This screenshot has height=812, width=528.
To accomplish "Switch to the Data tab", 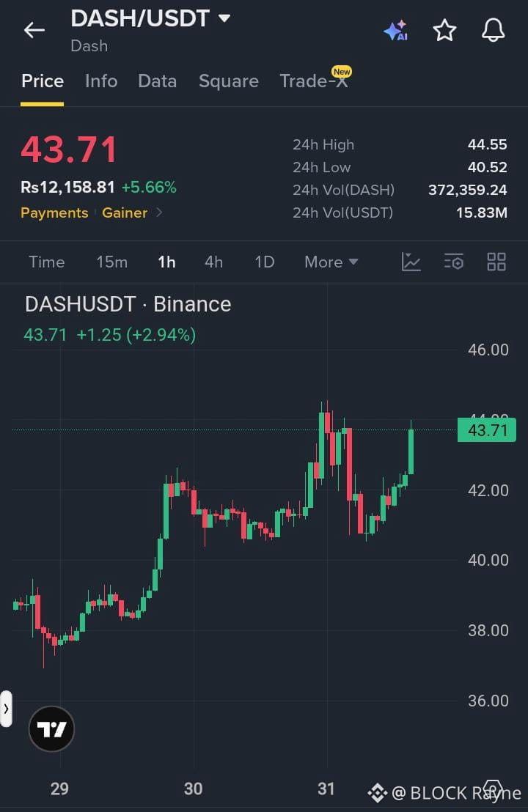I will 158,81.
